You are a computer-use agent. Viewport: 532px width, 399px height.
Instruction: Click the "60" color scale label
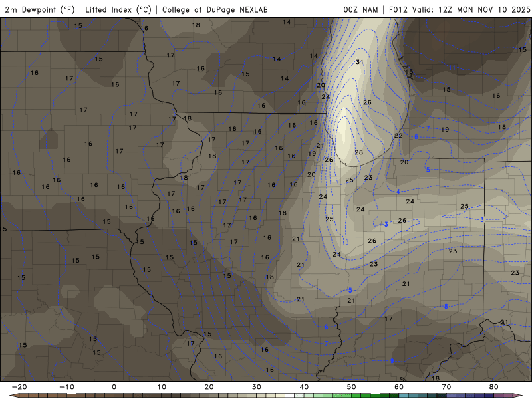click(399, 387)
